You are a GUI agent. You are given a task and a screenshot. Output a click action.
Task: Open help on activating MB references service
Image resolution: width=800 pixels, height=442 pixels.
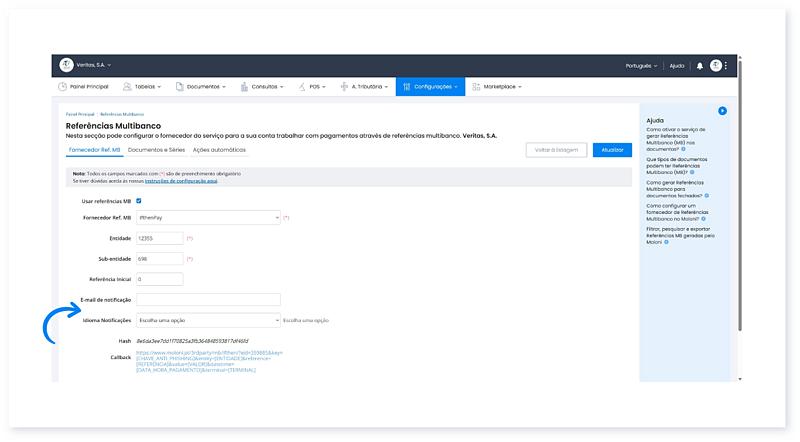[676, 139]
